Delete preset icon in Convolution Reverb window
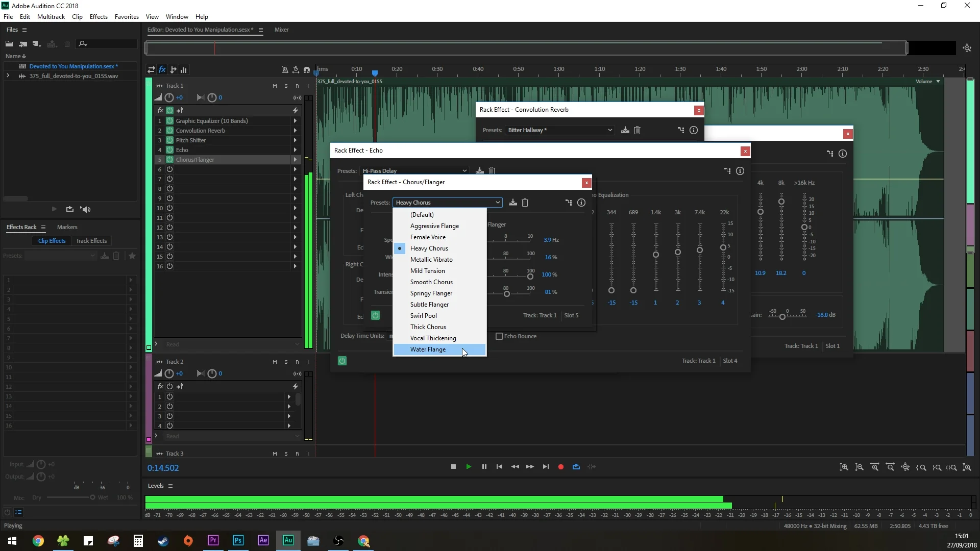The image size is (980, 551). pyautogui.click(x=638, y=130)
